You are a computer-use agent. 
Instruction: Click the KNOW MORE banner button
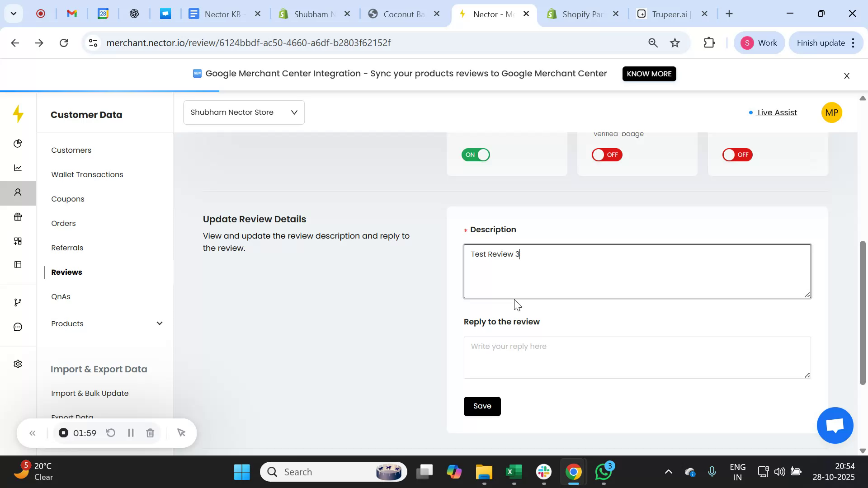(x=649, y=74)
